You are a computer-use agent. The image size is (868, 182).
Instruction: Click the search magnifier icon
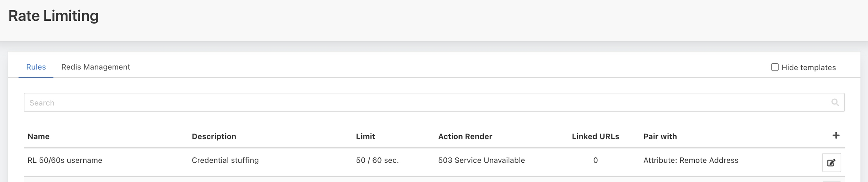(x=835, y=102)
